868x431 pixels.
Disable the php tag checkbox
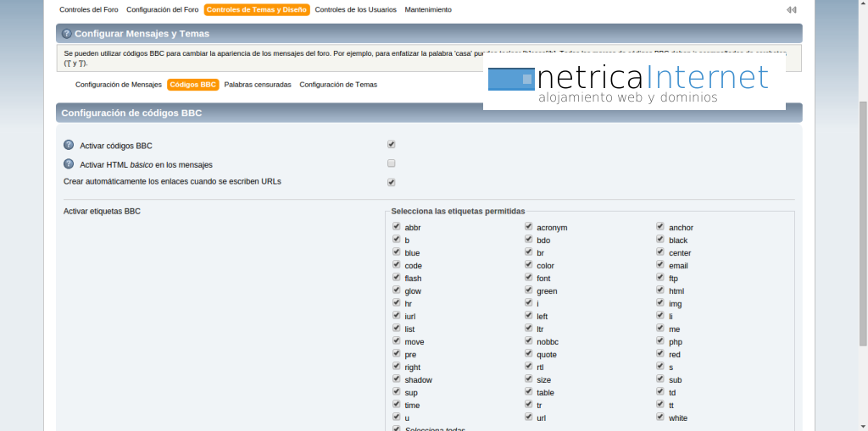click(660, 341)
